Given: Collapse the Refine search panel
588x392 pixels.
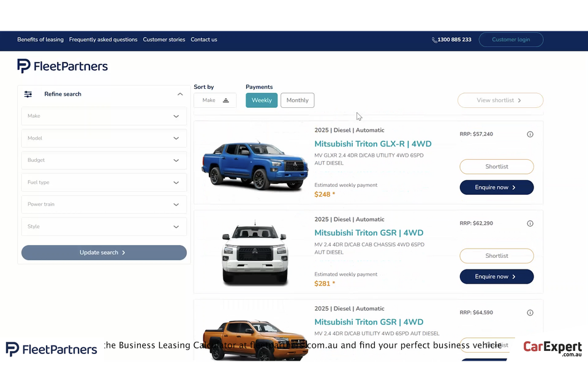Looking at the screenshot, I should point(180,94).
